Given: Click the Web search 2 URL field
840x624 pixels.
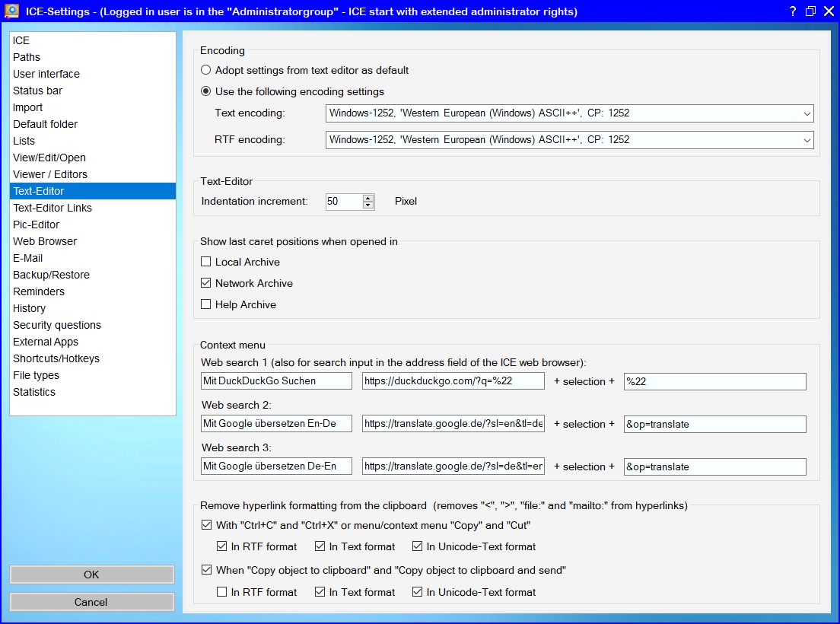Looking at the screenshot, I should (x=453, y=424).
